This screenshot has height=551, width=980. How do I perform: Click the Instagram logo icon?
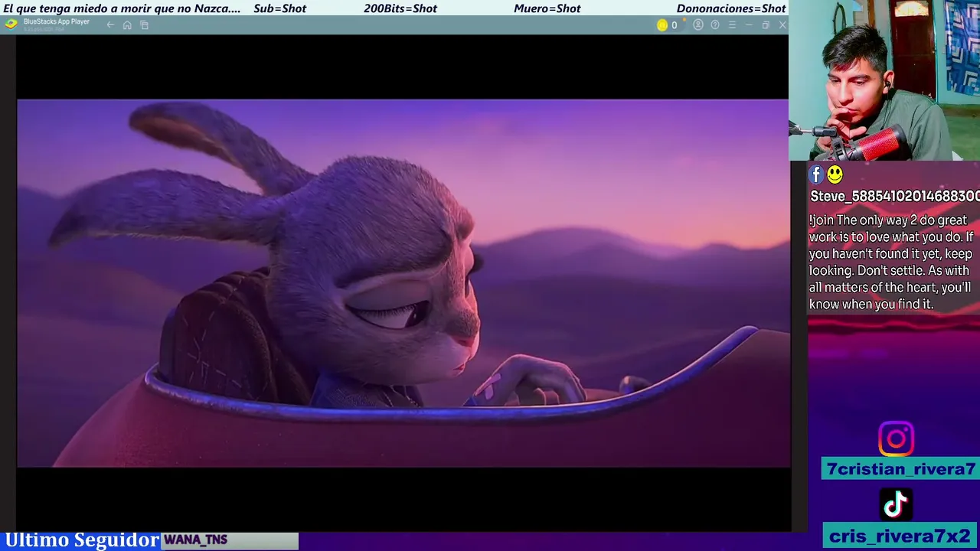[x=896, y=439]
